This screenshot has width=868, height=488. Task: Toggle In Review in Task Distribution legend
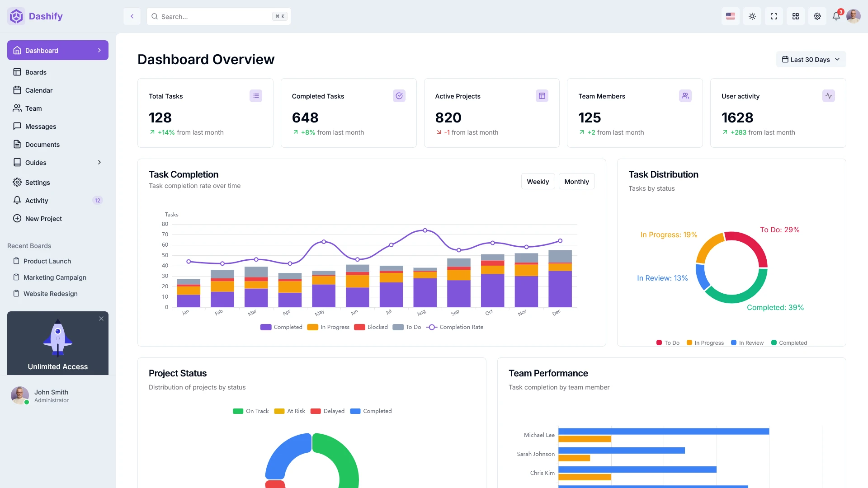pyautogui.click(x=747, y=343)
